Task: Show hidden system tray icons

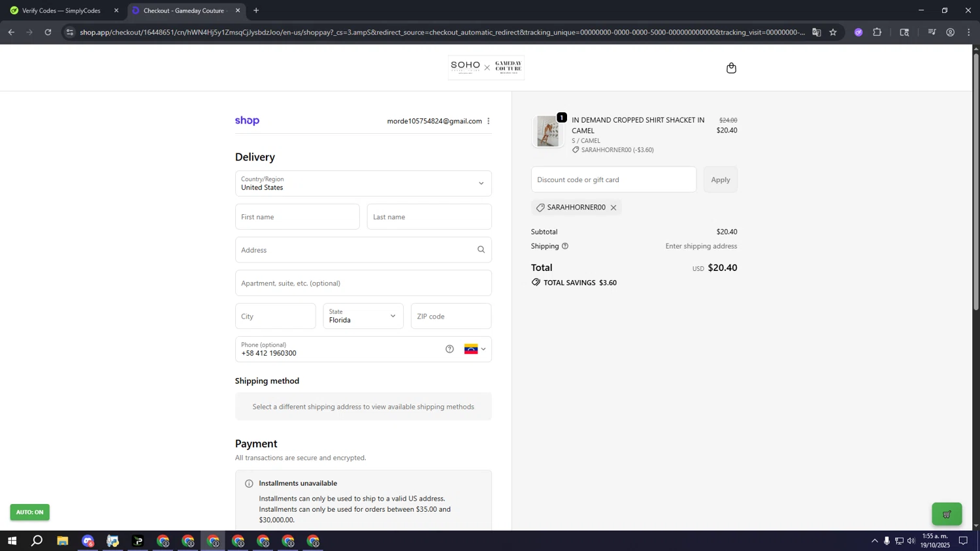Action: (875, 541)
